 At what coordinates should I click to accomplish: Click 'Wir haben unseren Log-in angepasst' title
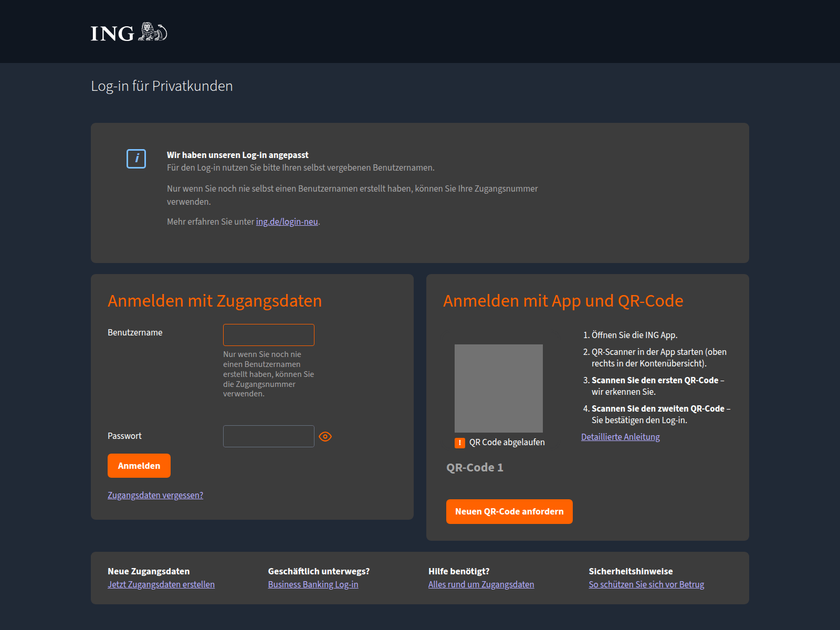pos(238,155)
